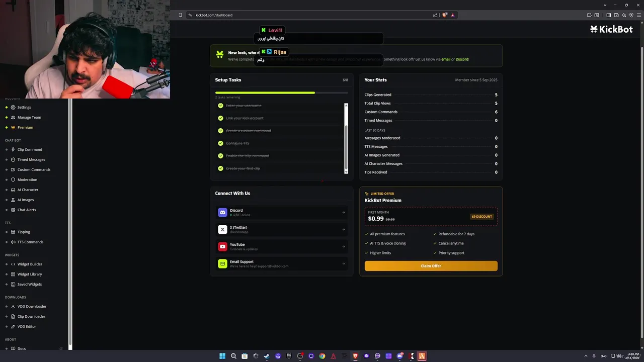
Task: Open Timed Messages icon
Action: (x=13, y=159)
